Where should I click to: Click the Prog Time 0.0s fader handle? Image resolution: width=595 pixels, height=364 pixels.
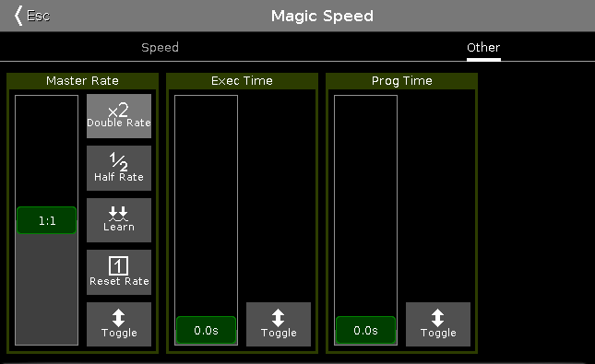[365, 330]
